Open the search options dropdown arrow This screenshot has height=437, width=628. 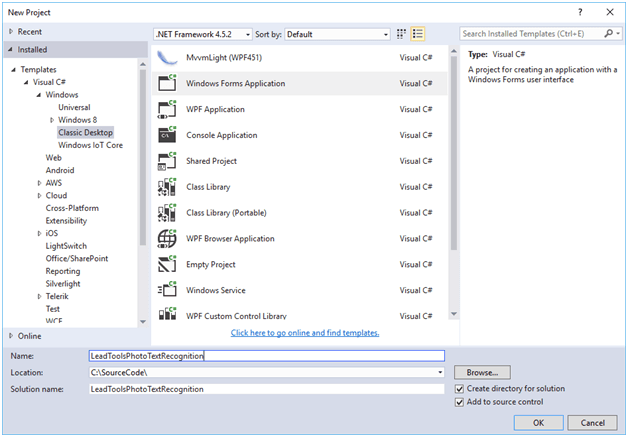tap(618, 34)
